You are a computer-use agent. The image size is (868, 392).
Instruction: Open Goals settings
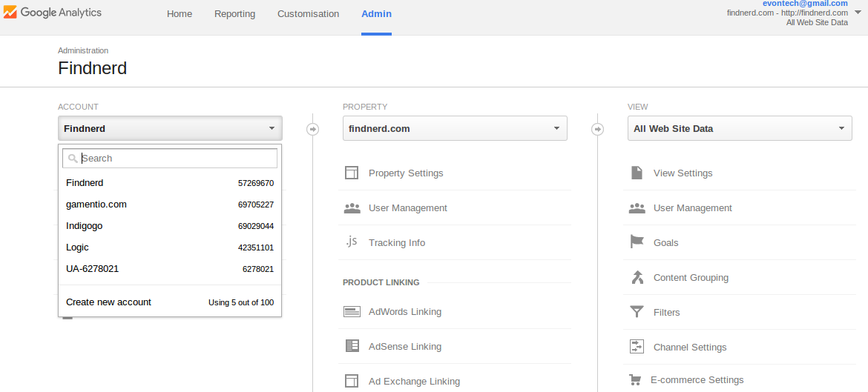666,243
